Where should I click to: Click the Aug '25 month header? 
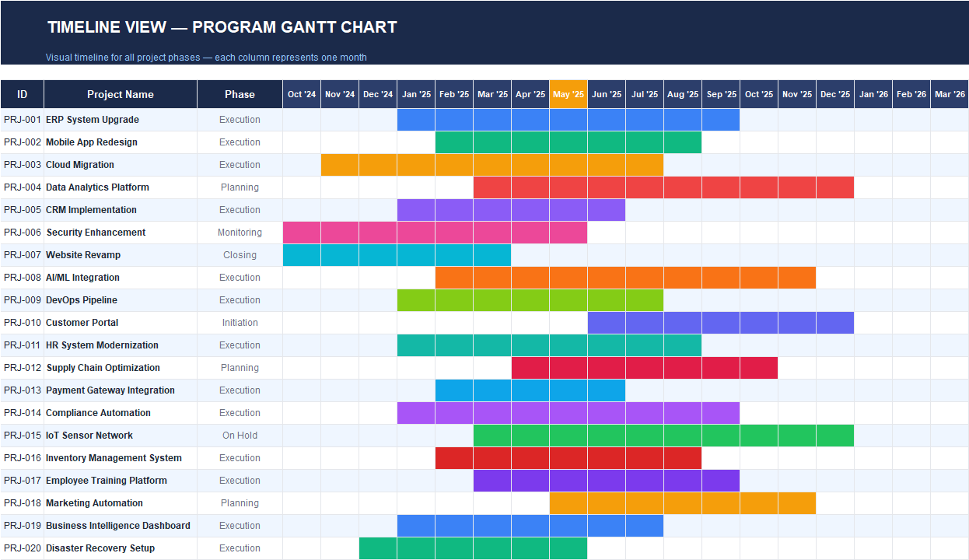pyautogui.click(x=683, y=94)
